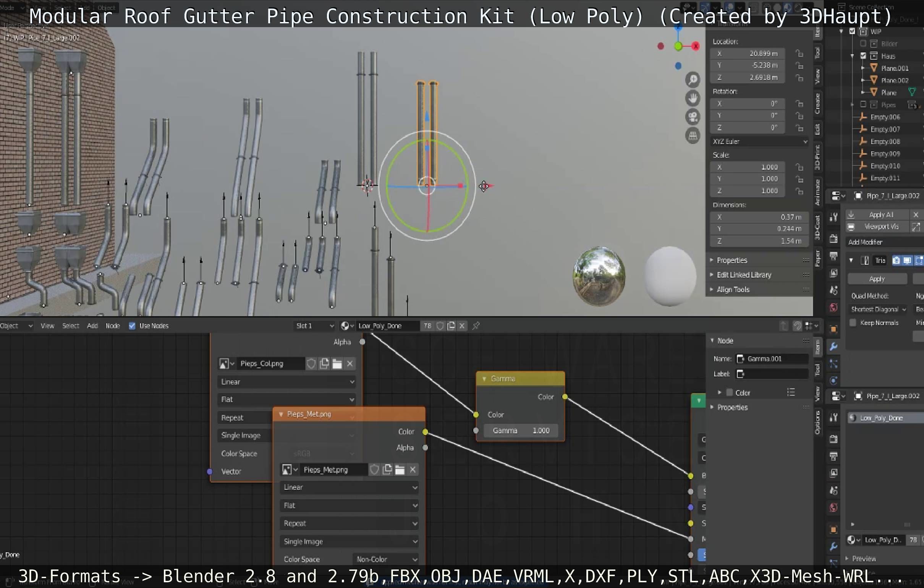
Task: Open Physics properties tab in modifier properties editor
Action: point(833,381)
